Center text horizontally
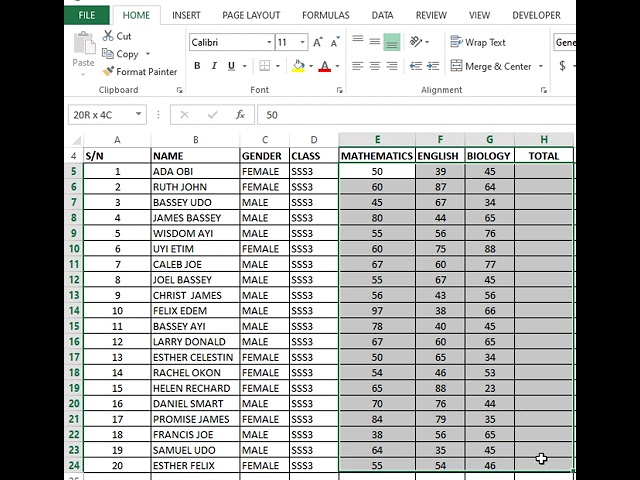Viewport: 640px width, 480px height. tap(374, 66)
